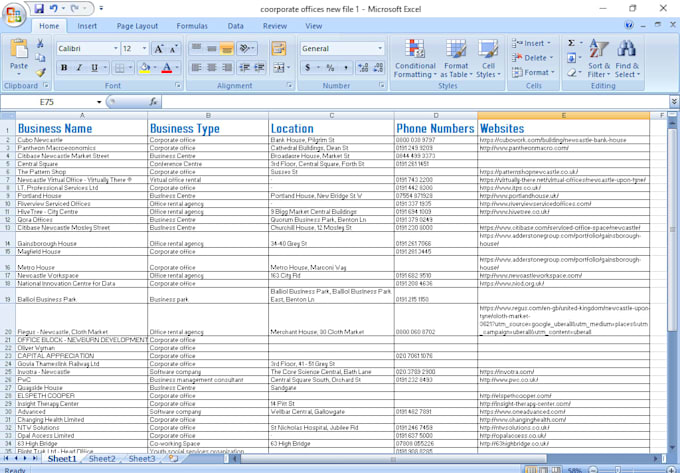This screenshot has width=680, height=473.
Task: Save the workbook with the floppy icon
Action: pyautogui.click(x=39, y=9)
